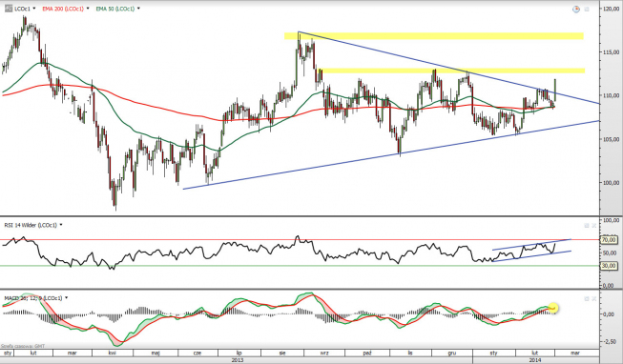Click the 'wrz' month label on the time axis
The width and height of the screenshot is (623, 364).
pos(324,353)
